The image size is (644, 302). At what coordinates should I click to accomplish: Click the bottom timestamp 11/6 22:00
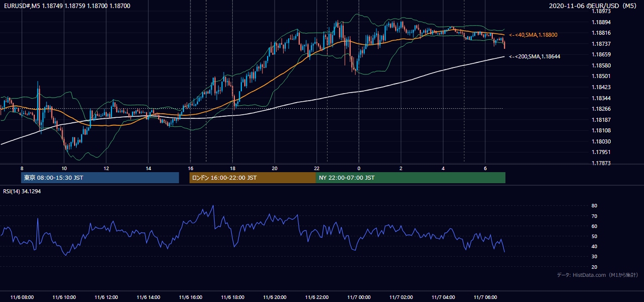point(316,297)
